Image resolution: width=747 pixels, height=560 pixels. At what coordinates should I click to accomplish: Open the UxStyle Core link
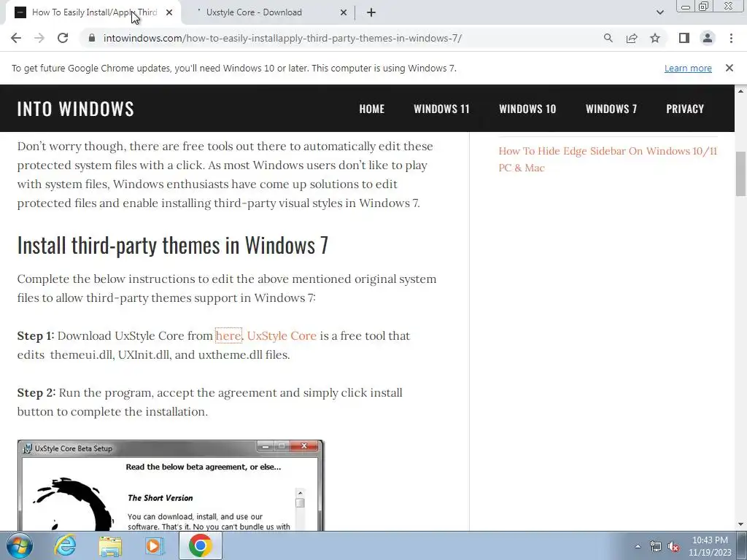coord(282,335)
